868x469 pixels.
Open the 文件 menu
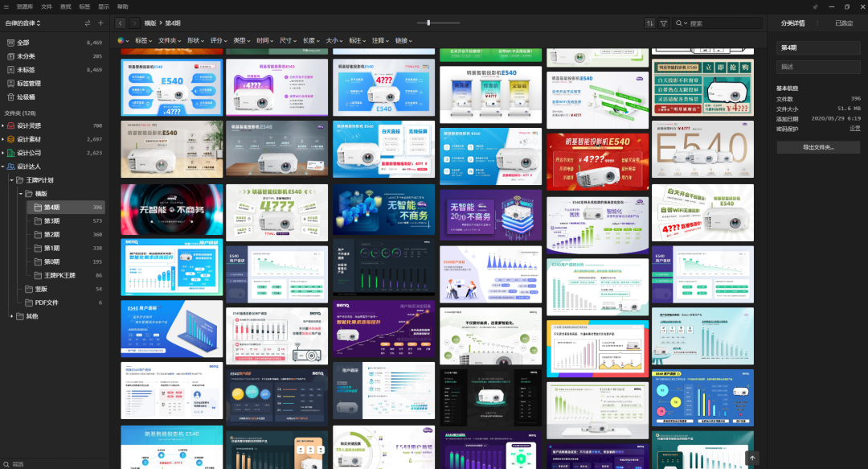pyautogui.click(x=47, y=6)
